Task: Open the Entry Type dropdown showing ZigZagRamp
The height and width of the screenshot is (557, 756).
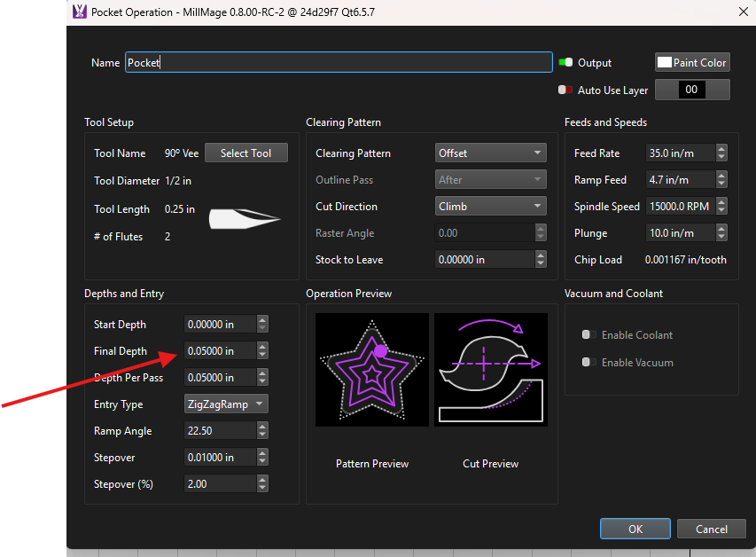Action: pyautogui.click(x=226, y=404)
